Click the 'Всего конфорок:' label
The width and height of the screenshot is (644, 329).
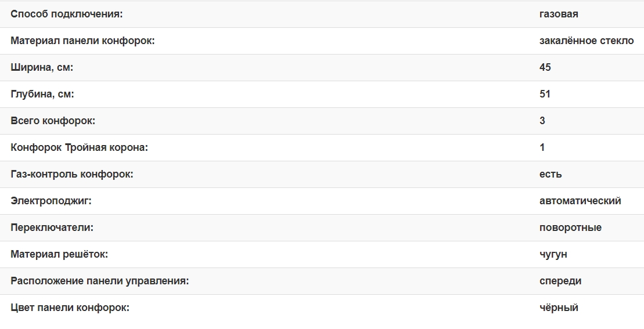point(53,121)
